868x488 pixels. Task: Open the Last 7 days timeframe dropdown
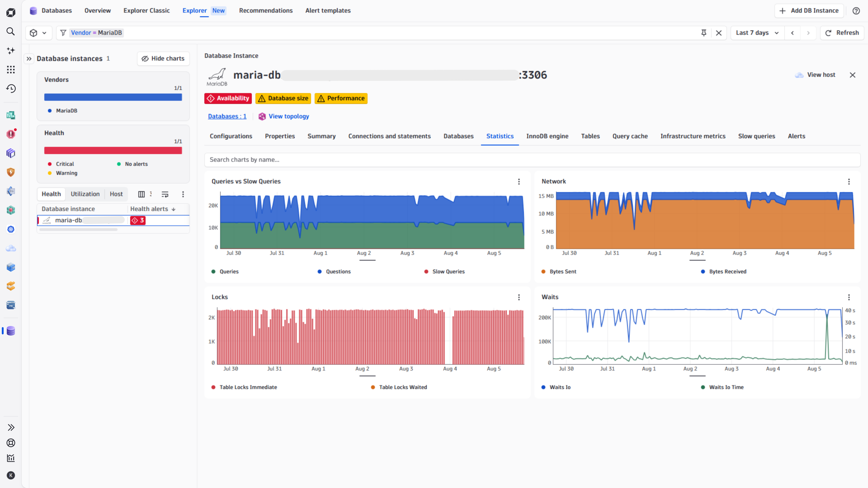click(x=757, y=33)
